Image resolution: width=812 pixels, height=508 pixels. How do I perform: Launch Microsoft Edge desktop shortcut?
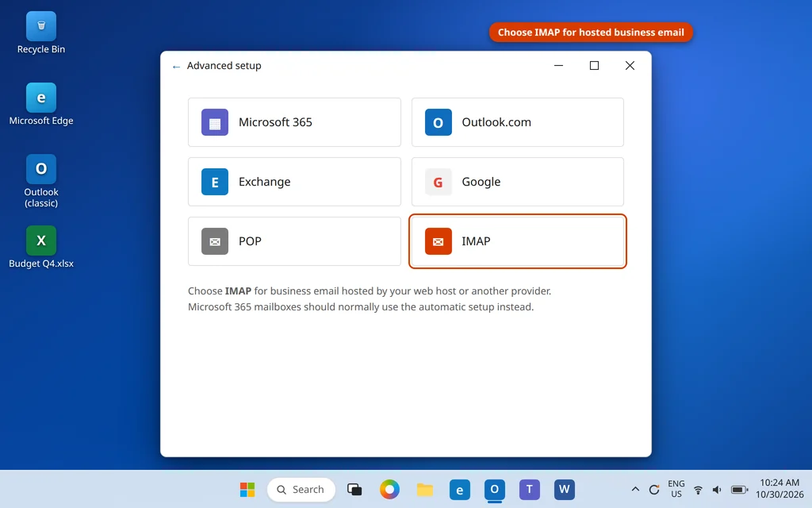click(x=41, y=104)
